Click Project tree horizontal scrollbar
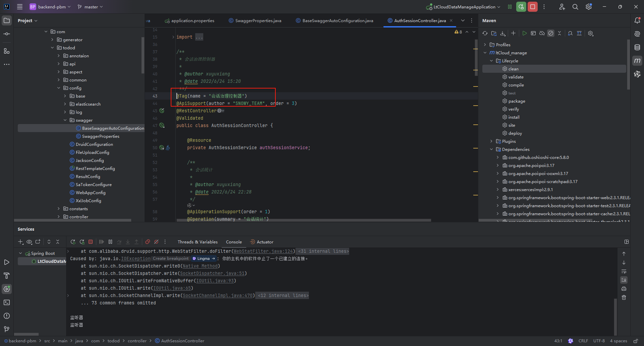 pyautogui.click(x=72, y=220)
